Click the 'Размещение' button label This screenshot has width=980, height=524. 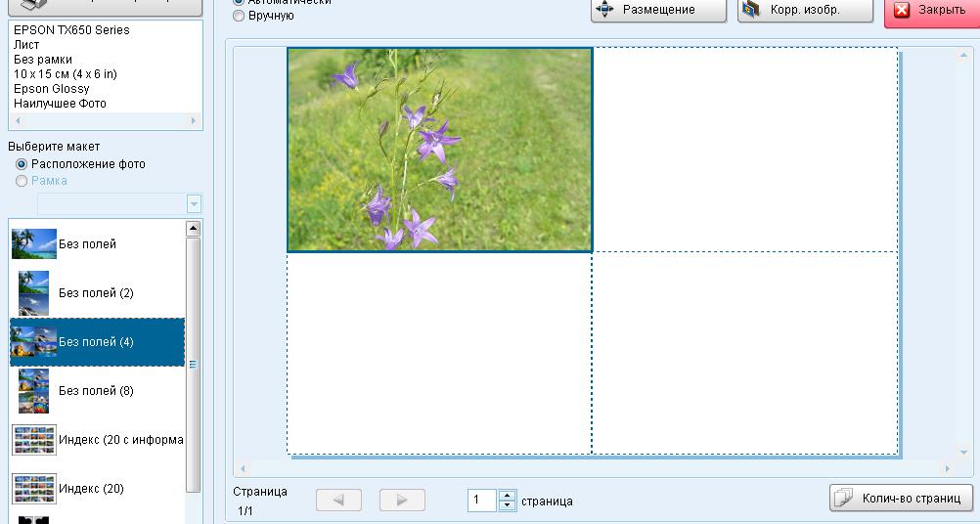point(659,10)
